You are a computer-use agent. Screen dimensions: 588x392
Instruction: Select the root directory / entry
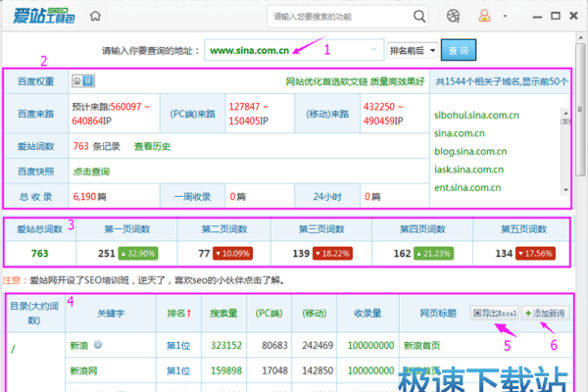[13, 349]
